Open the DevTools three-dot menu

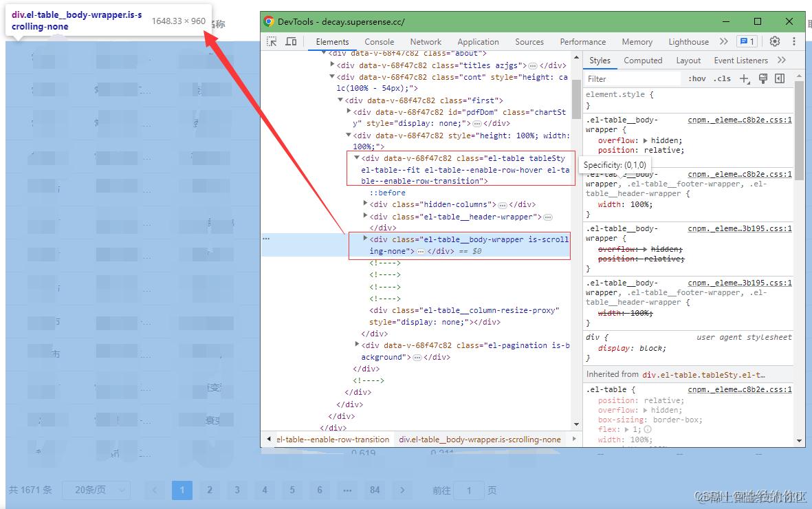coord(794,41)
